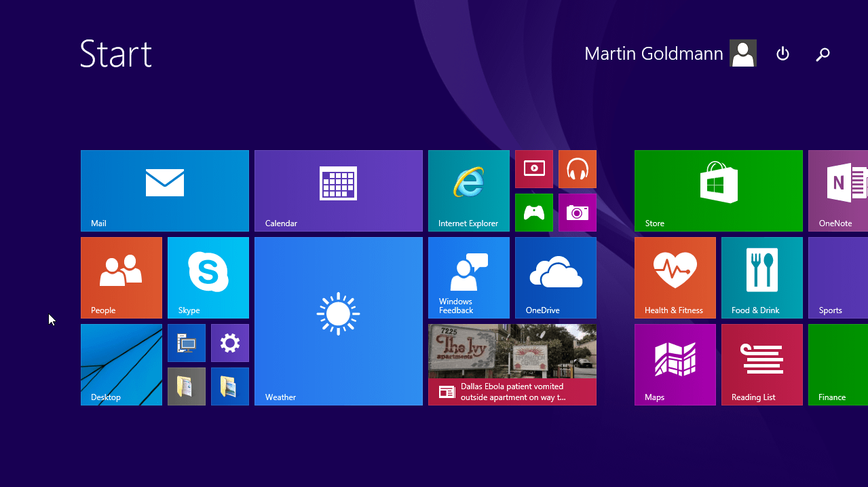Screen dimensions: 868x487
Task: Open the OneDrive tile
Action: [x=555, y=277]
